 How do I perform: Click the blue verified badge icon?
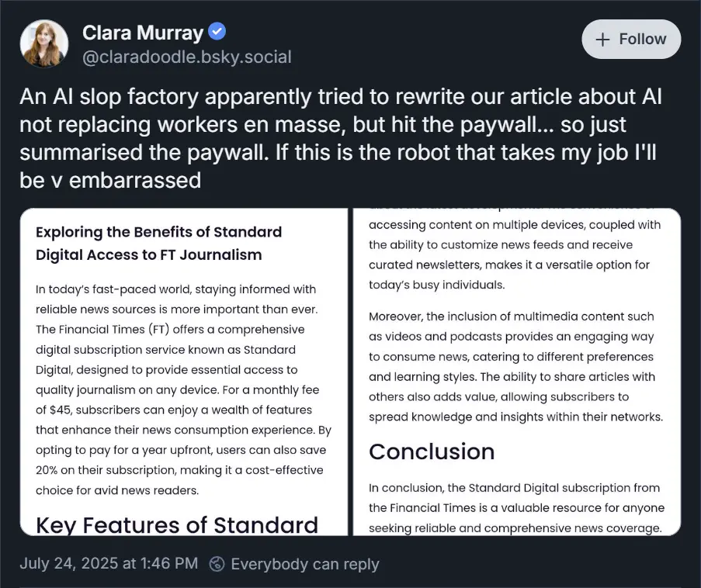[x=218, y=33]
